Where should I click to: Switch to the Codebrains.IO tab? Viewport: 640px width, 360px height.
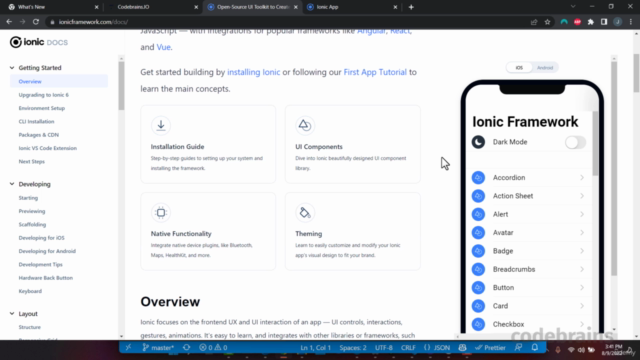[153, 7]
